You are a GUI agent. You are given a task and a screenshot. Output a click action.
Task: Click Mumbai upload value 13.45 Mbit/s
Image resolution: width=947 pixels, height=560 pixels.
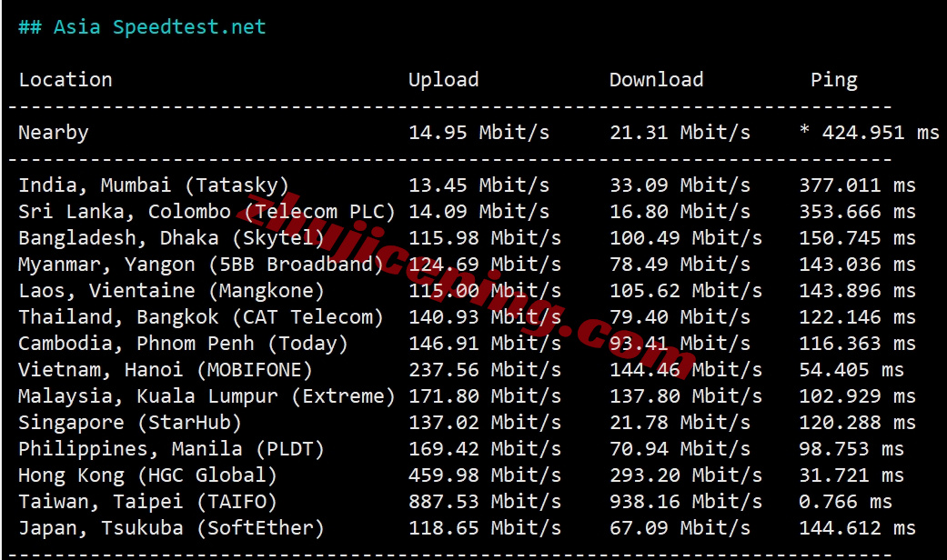coord(479,185)
